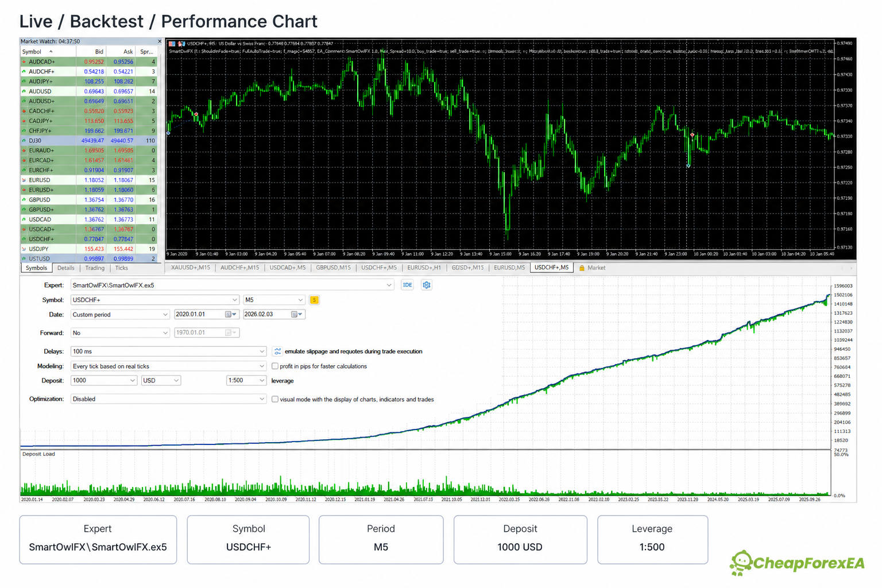Switch to the XAUUSD+,M15 chart tab
The height and width of the screenshot is (588, 882).
tap(191, 268)
